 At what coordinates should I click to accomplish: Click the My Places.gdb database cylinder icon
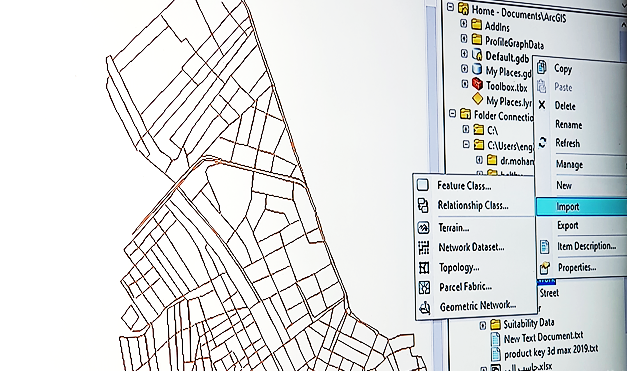pyautogui.click(x=477, y=69)
